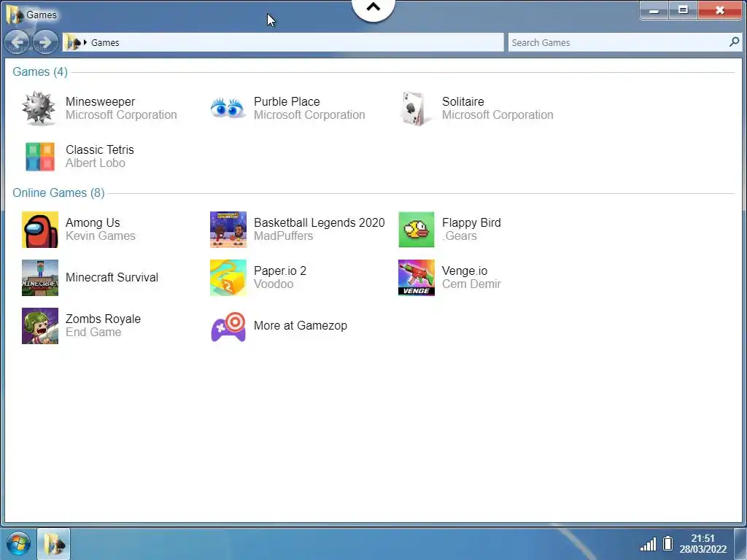
Task: Click the Basketball Legends 2020 label
Action: 320,223
